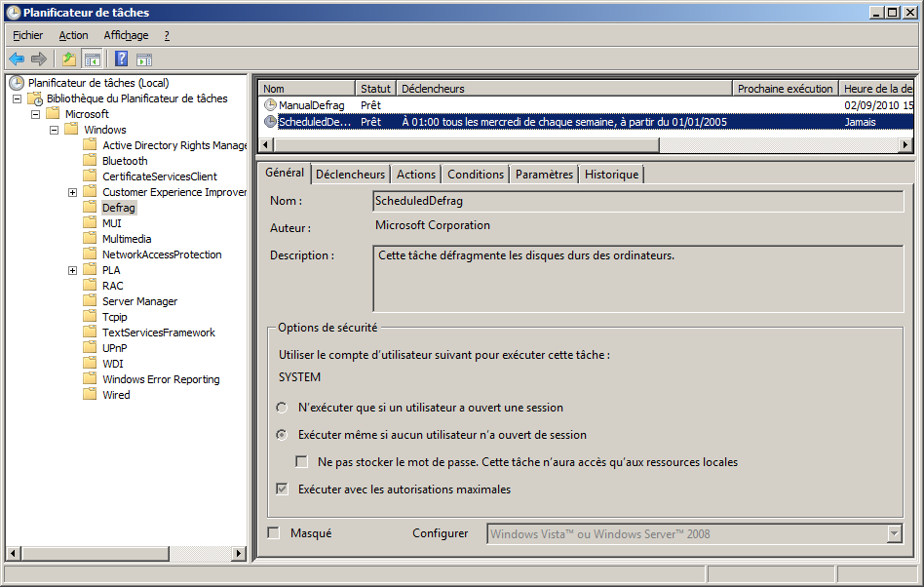
Task: Expand the PLA tree node
Action: point(72,270)
